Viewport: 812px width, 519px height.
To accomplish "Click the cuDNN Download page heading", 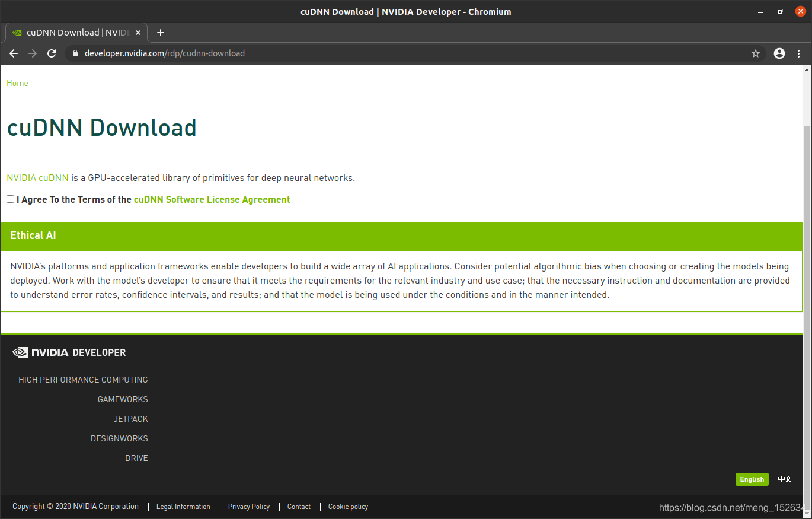I will pyautogui.click(x=101, y=128).
